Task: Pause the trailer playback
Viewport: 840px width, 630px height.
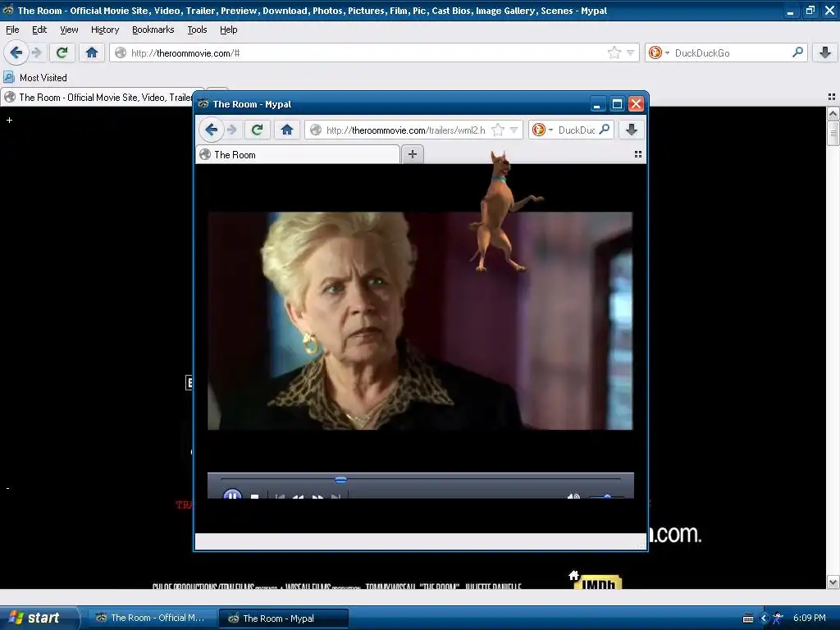Action: (232, 495)
